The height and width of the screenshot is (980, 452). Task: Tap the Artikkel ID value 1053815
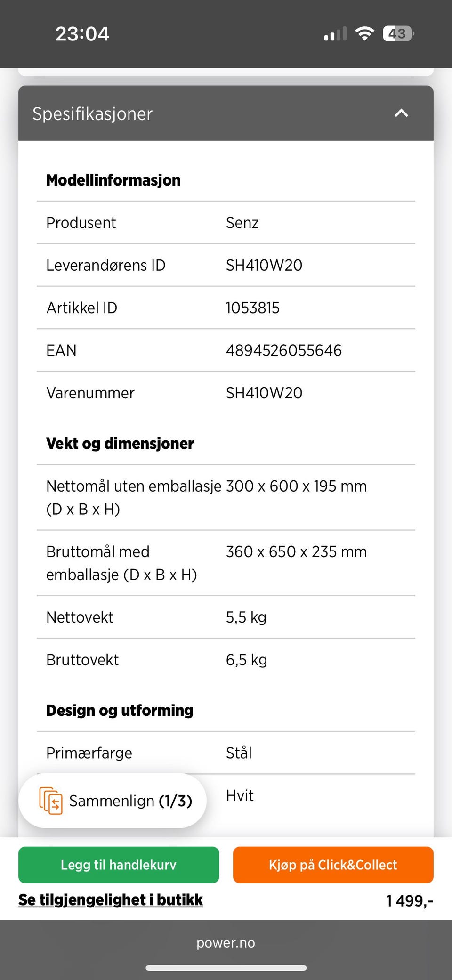pos(253,308)
